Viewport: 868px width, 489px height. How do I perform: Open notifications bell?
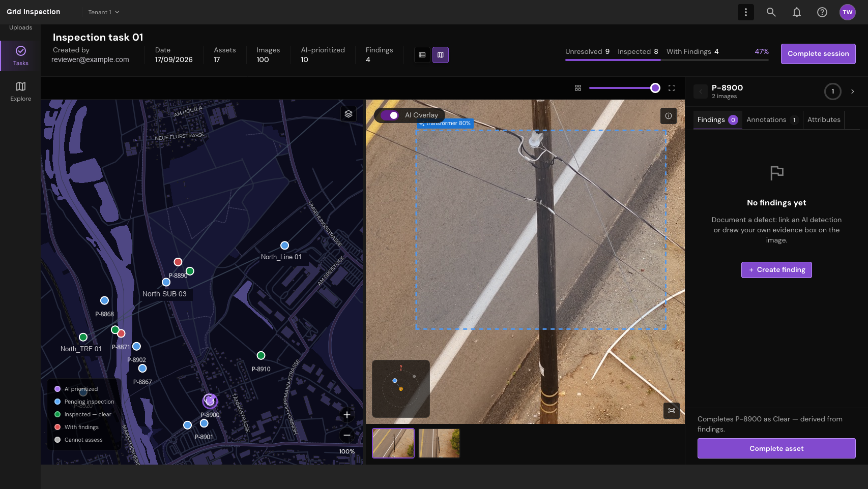[796, 12]
